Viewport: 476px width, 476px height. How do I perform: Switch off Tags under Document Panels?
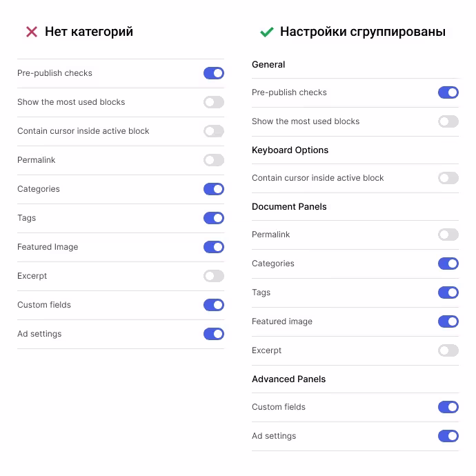click(x=448, y=292)
